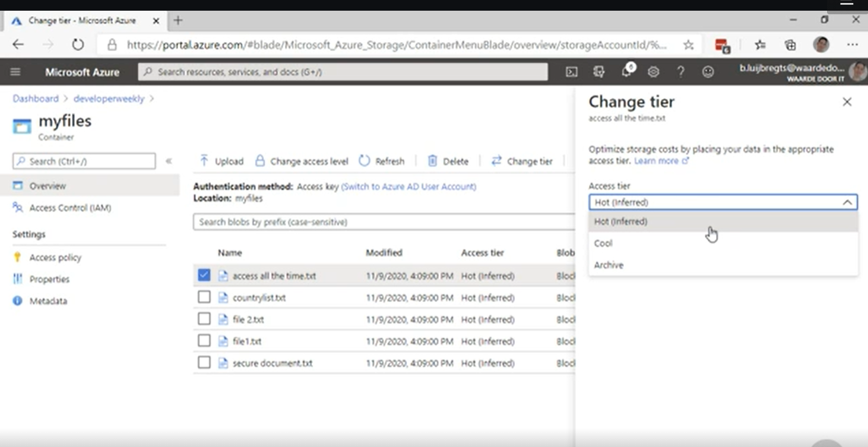Open the Azure portal hamburger menu

(x=15, y=72)
